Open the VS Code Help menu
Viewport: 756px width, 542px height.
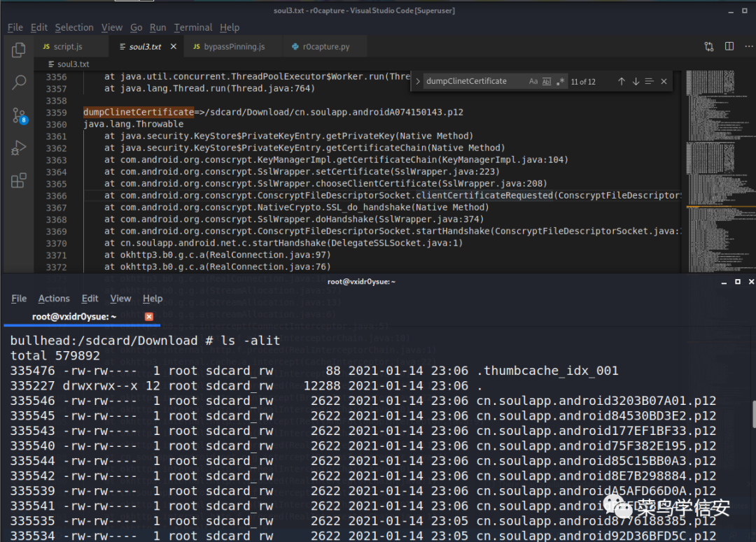230,27
